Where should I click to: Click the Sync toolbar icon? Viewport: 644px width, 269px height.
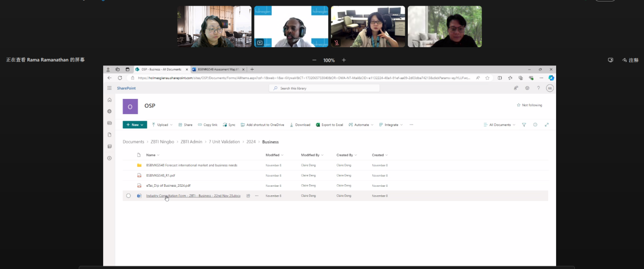229,124
